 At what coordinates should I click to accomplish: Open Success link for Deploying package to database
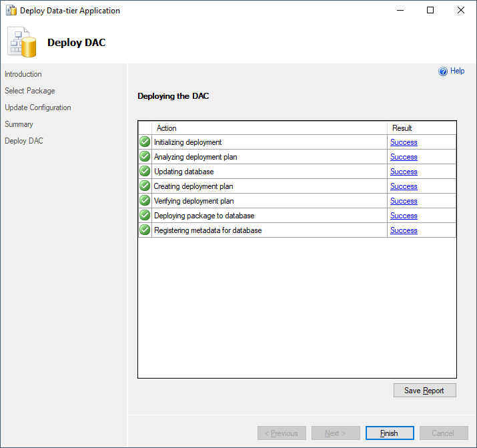pos(404,216)
